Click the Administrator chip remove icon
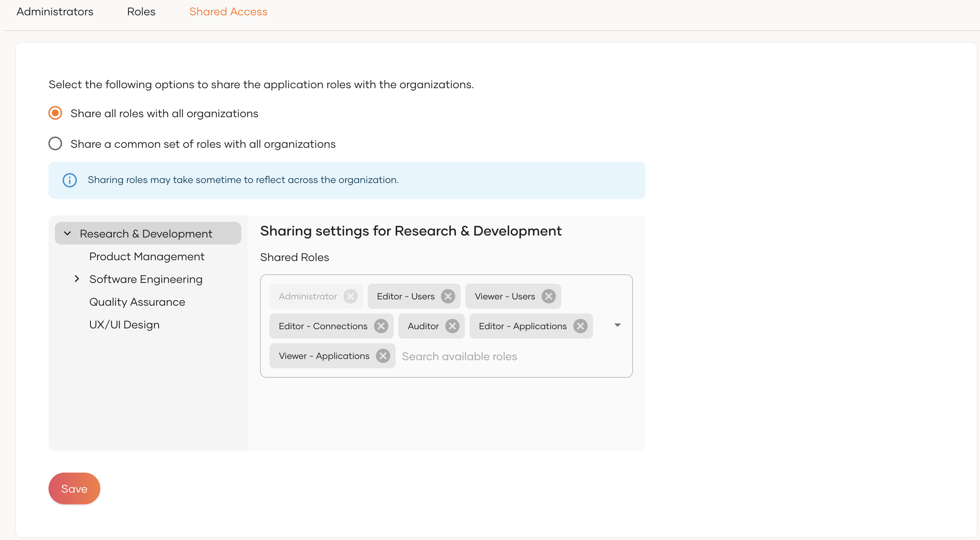This screenshot has height=540, width=980. click(x=350, y=296)
